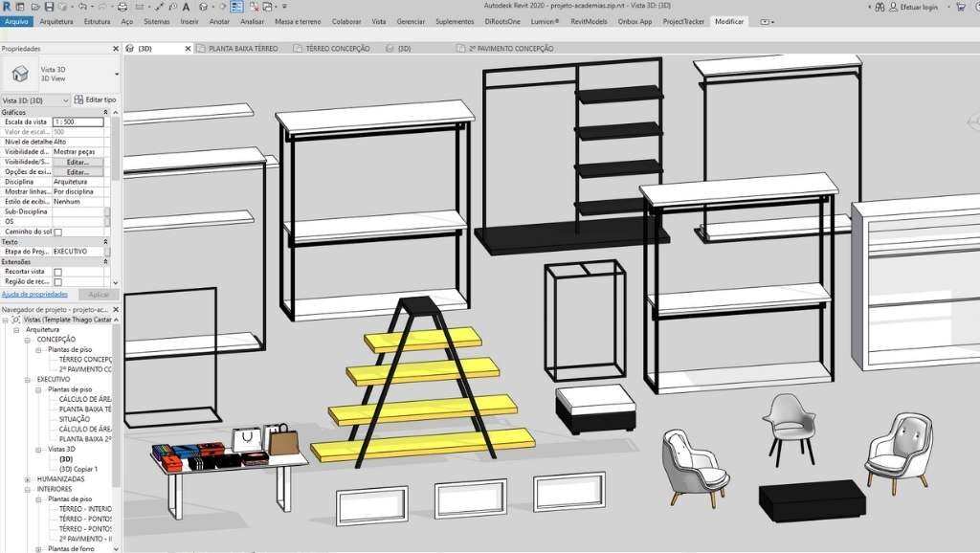Click the Save icon in quick access toolbar

click(x=45, y=6)
